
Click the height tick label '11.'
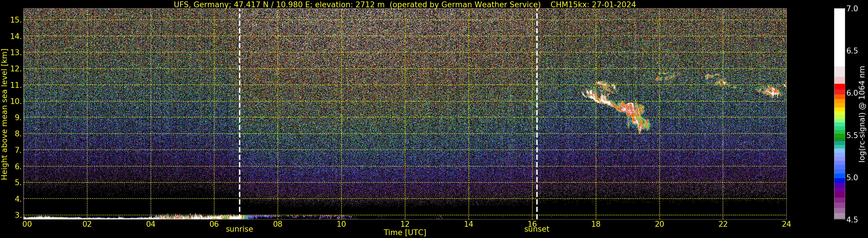coord(16,85)
